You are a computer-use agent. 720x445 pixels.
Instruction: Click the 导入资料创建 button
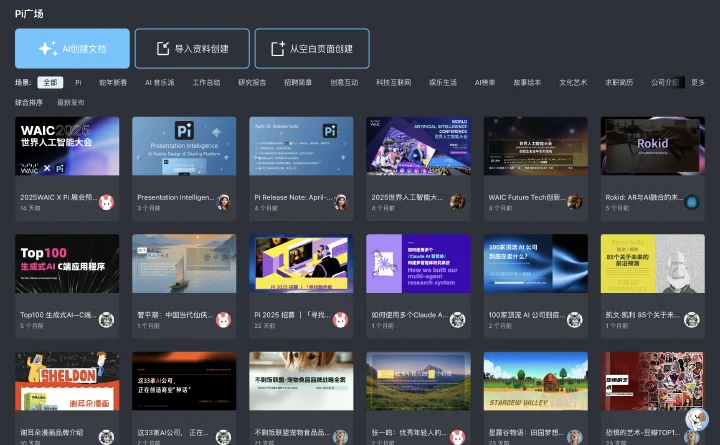pyautogui.click(x=192, y=49)
